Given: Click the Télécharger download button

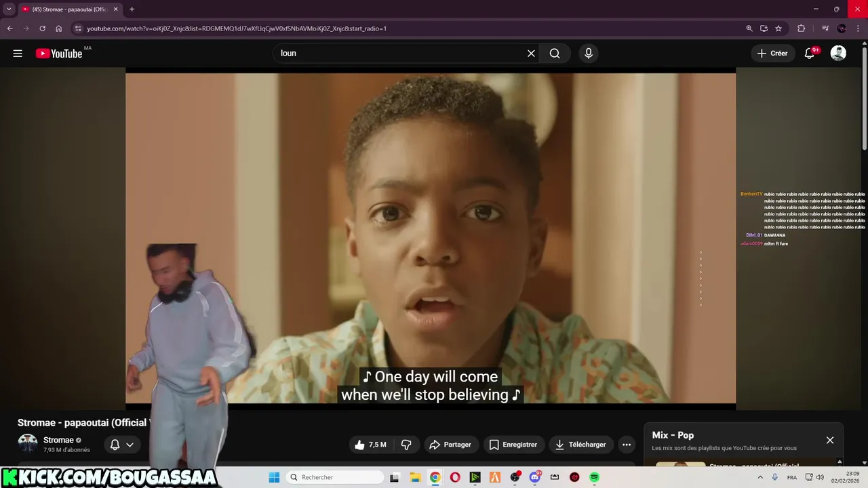Looking at the screenshot, I should click(x=580, y=445).
